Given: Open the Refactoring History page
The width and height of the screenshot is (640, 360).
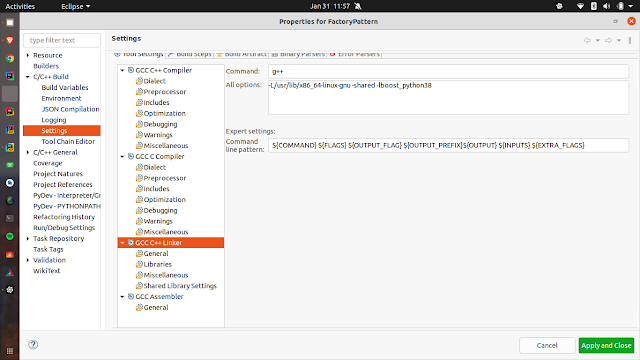Looking at the screenshot, I should 64,217.
